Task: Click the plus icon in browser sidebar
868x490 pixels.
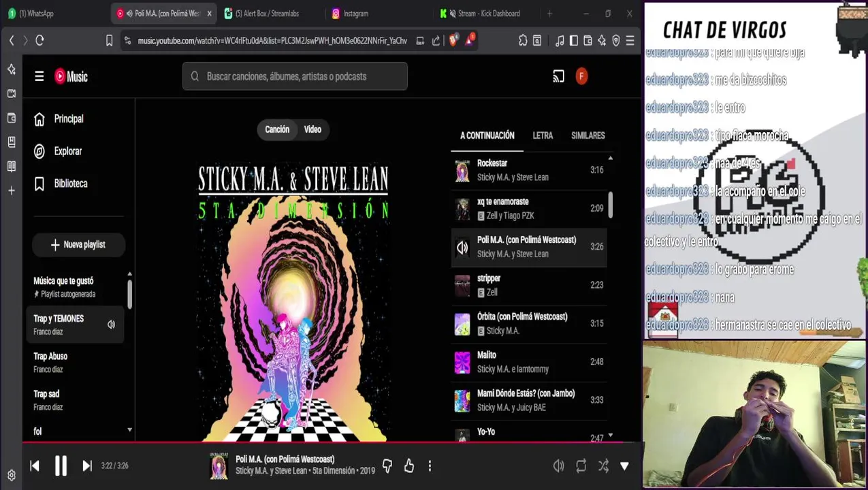Action: point(11,191)
